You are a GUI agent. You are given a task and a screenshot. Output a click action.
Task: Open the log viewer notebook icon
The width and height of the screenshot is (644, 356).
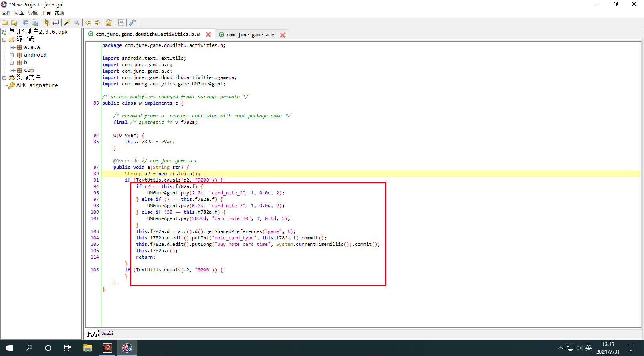tap(121, 23)
